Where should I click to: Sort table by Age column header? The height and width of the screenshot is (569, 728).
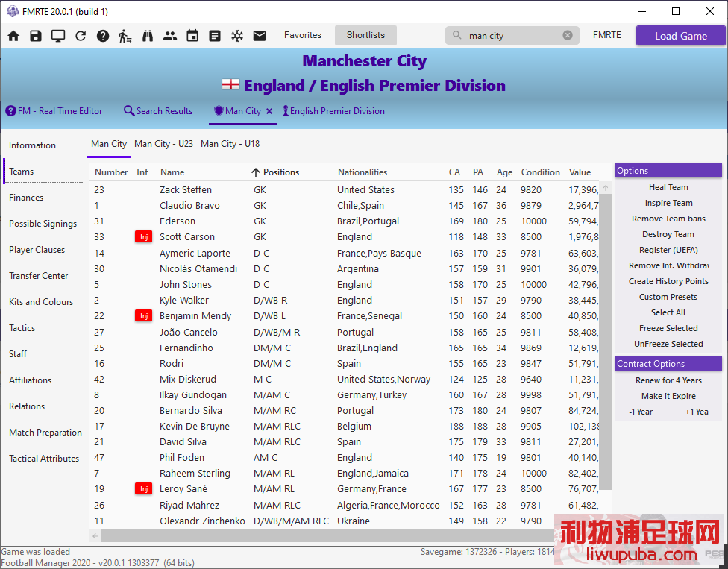click(504, 172)
